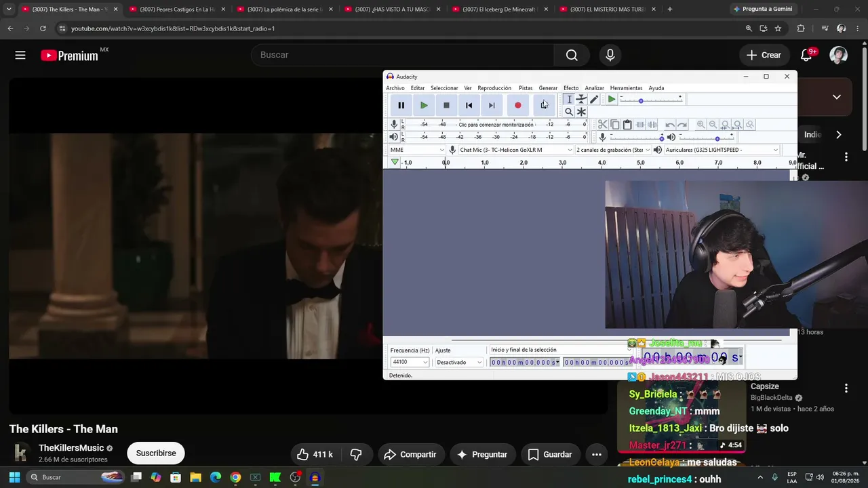This screenshot has width=868, height=488.
Task: Zoom in on the Audacity timeline
Action: tap(701, 125)
